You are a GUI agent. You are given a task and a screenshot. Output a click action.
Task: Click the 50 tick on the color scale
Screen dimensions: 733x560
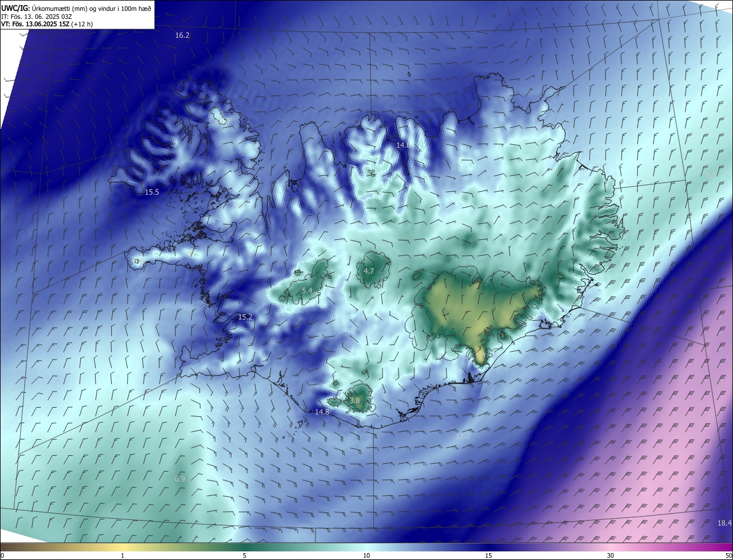click(x=728, y=555)
